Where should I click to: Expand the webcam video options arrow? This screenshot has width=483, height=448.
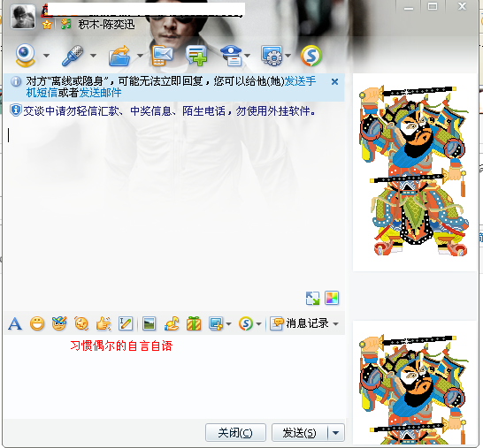tap(46, 56)
